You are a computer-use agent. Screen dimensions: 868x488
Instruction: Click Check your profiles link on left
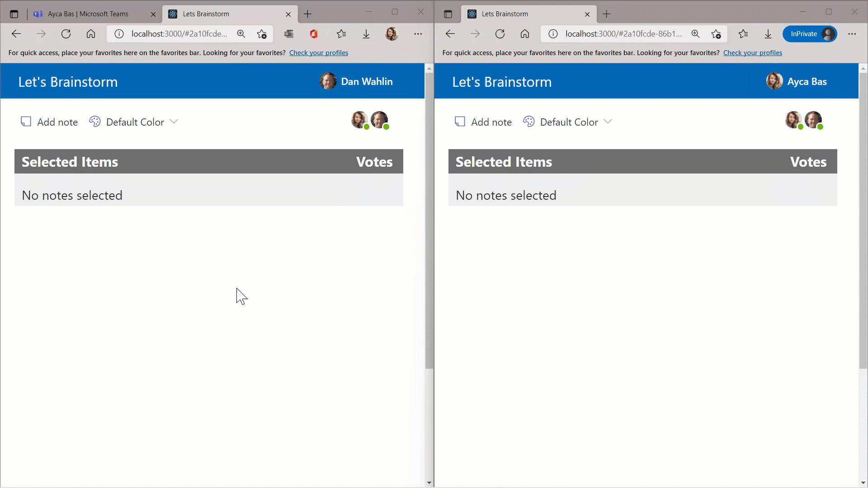click(318, 53)
